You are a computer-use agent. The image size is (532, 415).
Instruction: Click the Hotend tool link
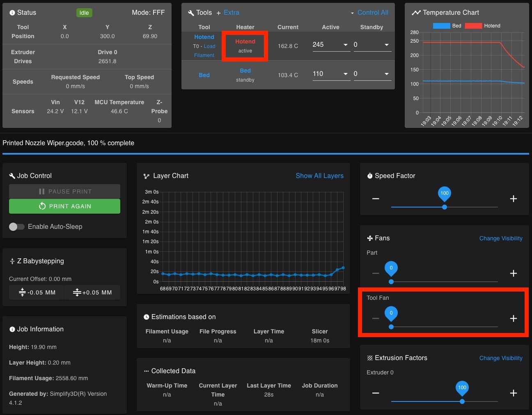[204, 37]
